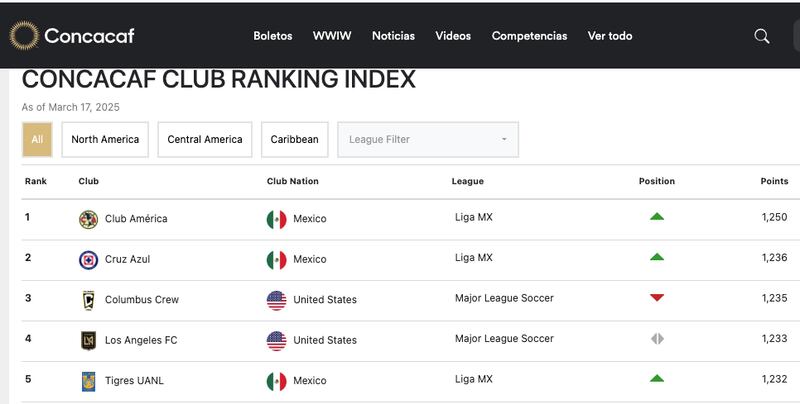Viewport: 800px width, 404px height.
Task: Filter ranking by Caribbean
Action: pos(294,140)
